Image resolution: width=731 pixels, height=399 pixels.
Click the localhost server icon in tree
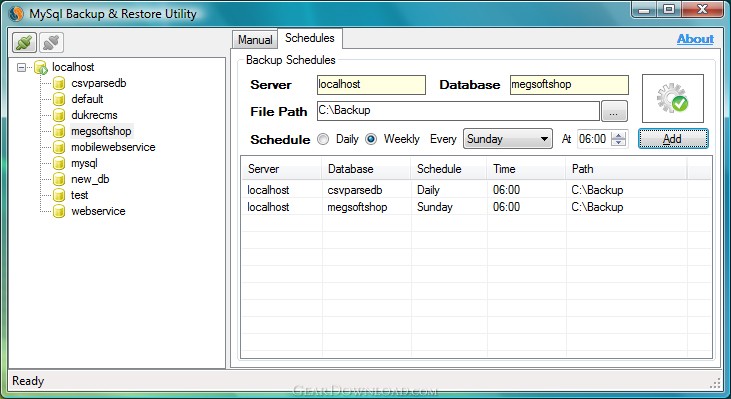[x=41, y=68]
